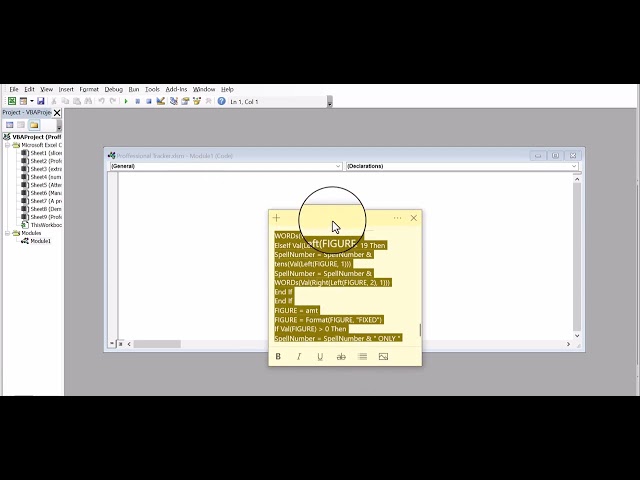Close the Project Explorer panel

tap(57, 113)
